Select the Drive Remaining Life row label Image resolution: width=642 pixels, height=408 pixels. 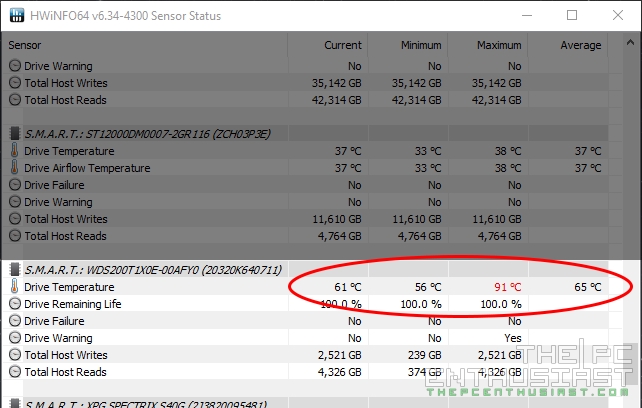pyautogui.click(x=73, y=304)
